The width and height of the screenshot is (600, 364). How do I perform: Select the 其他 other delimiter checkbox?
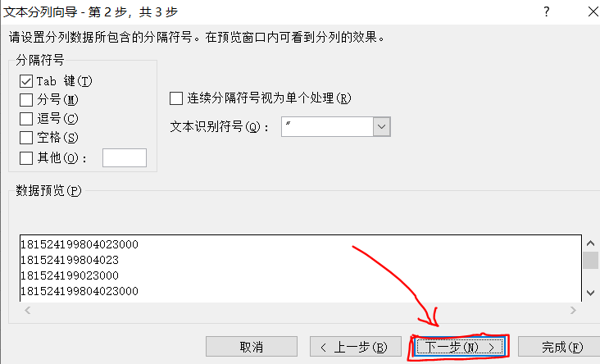26,157
